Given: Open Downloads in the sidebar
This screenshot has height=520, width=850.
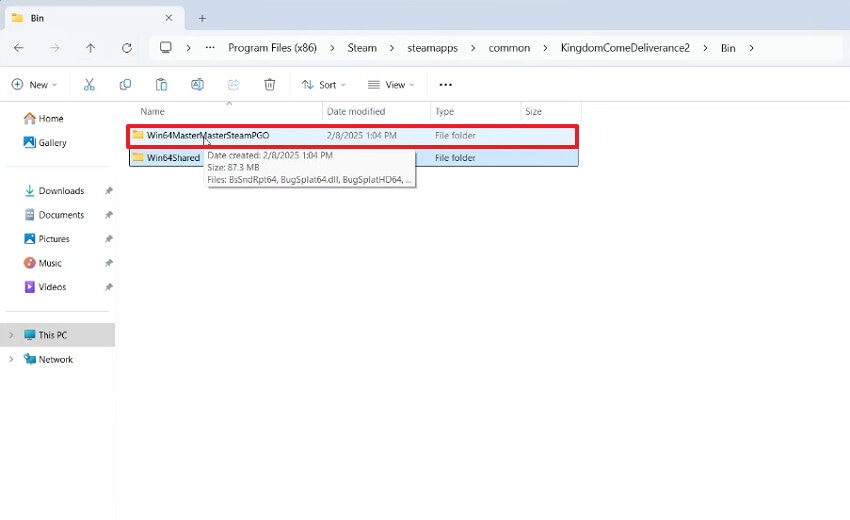Looking at the screenshot, I should 54,191.
